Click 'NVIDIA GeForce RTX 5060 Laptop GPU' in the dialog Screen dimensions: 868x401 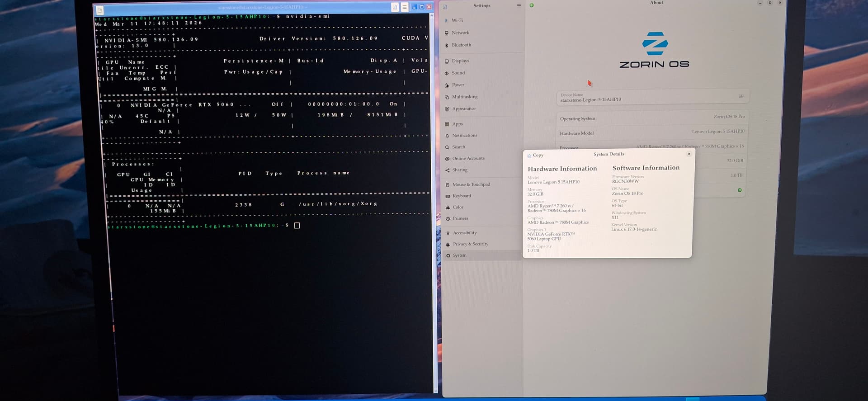(x=551, y=236)
